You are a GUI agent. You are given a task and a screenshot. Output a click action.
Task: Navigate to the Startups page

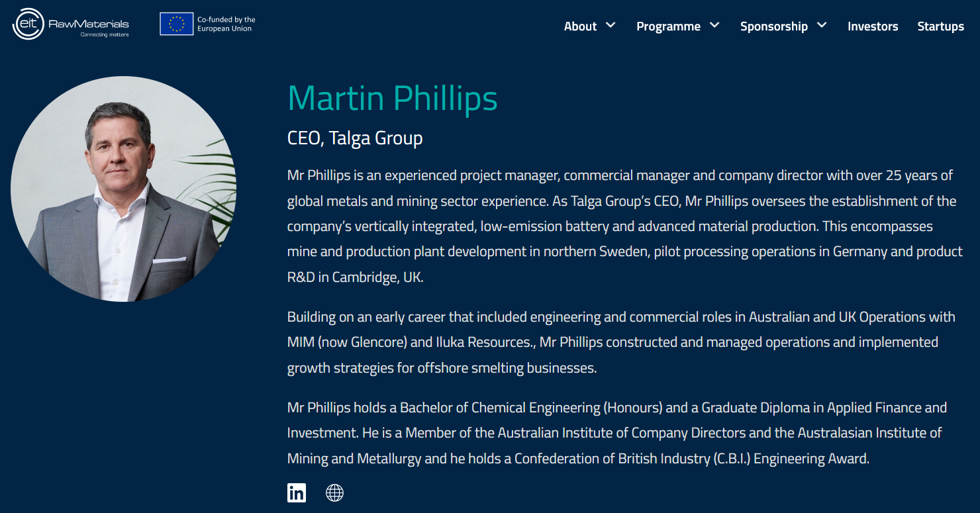(x=940, y=26)
